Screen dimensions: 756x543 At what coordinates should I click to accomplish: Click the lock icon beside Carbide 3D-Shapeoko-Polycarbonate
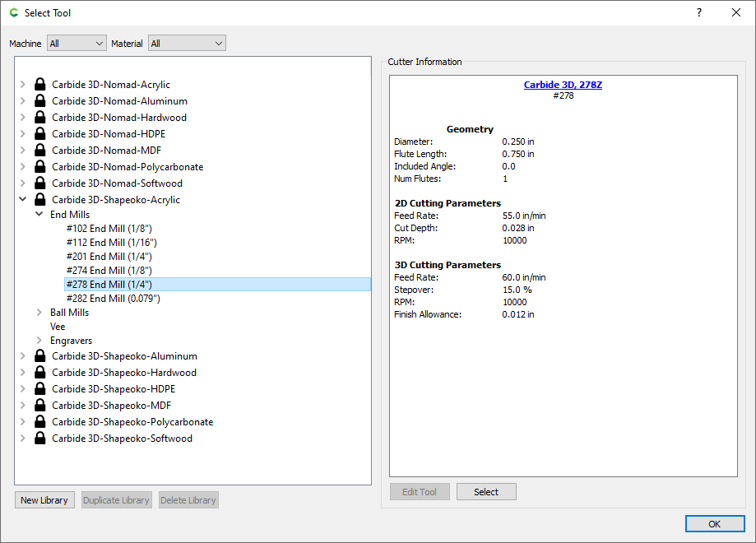[40, 421]
